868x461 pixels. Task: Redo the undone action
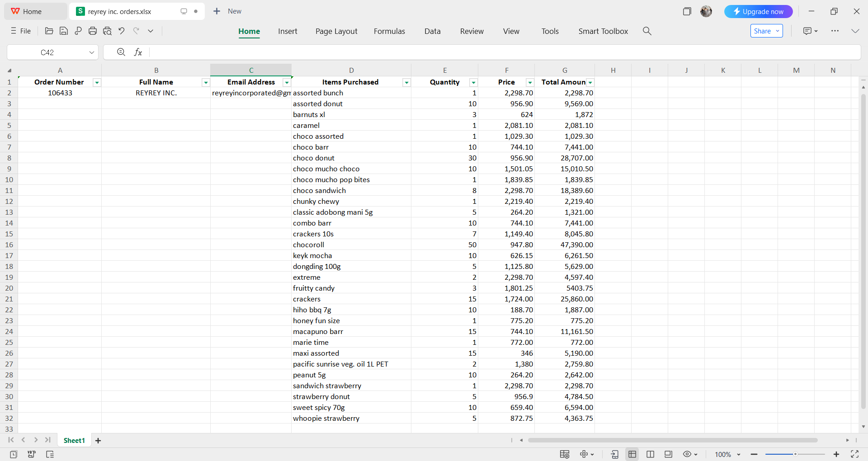[x=136, y=31]
